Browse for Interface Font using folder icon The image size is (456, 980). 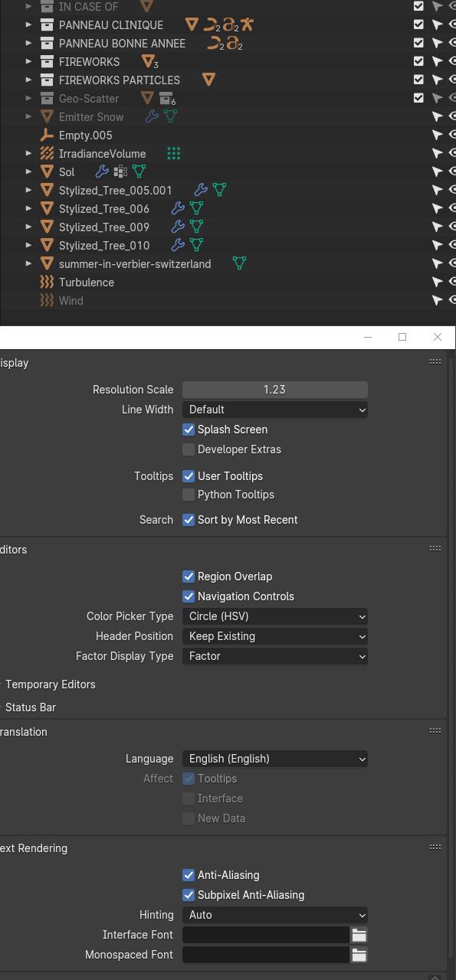coord(359,935)
